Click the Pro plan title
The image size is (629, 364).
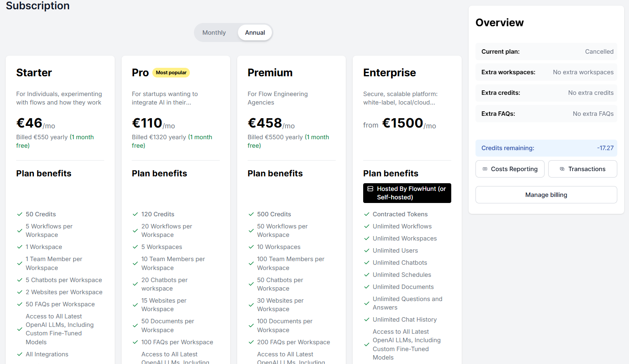140,73
